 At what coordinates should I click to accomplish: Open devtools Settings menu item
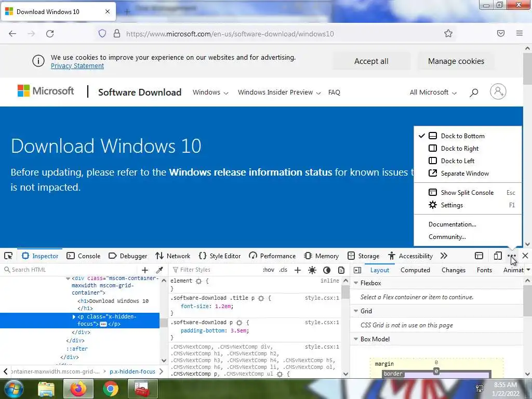(468, 205)
